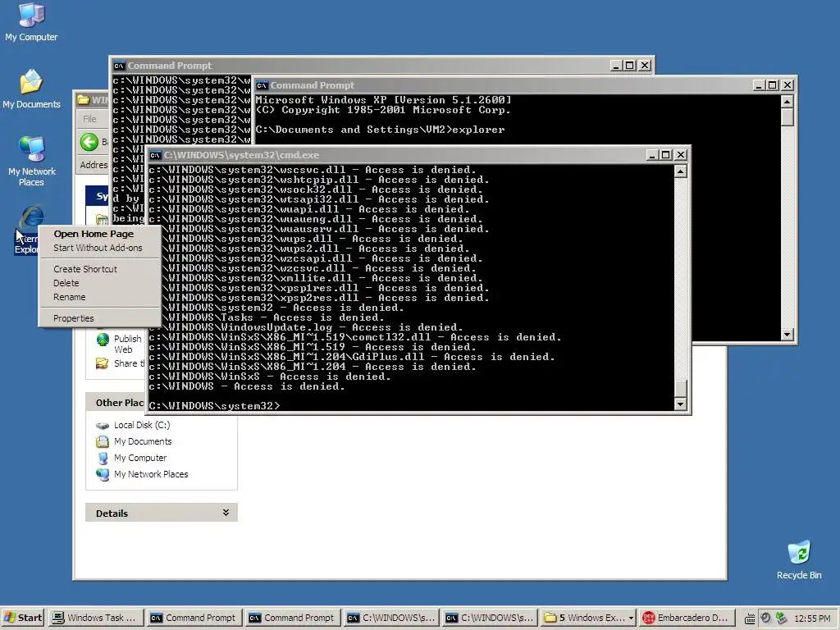Click the xmllite.dll access denied line
The height and width of the screenshot is (630, 840).
316,278
